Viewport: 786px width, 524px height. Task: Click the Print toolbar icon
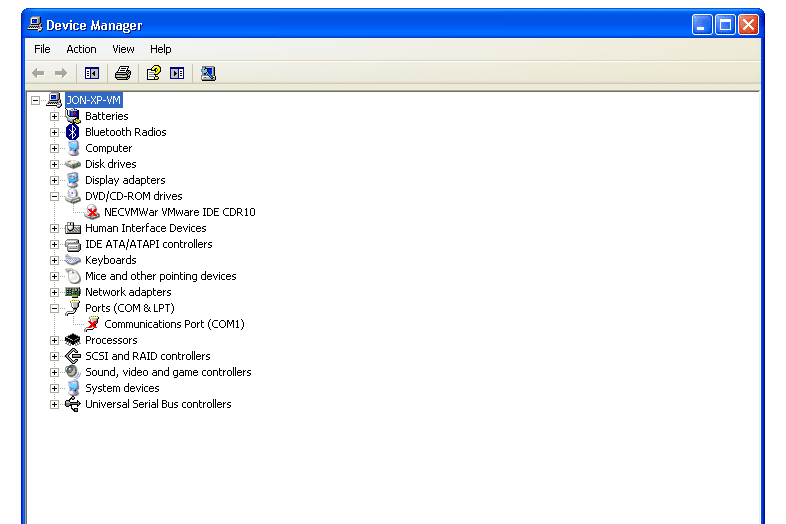point(122,73)
